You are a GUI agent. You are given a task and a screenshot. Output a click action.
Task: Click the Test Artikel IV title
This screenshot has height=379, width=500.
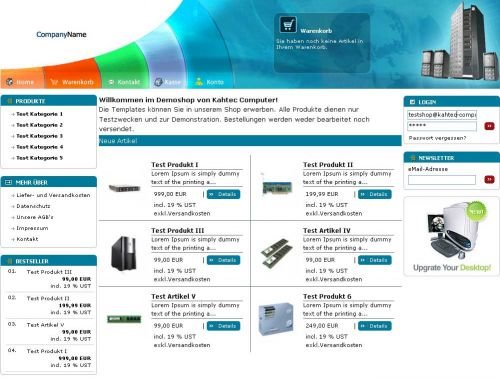(x=327, y=230)
